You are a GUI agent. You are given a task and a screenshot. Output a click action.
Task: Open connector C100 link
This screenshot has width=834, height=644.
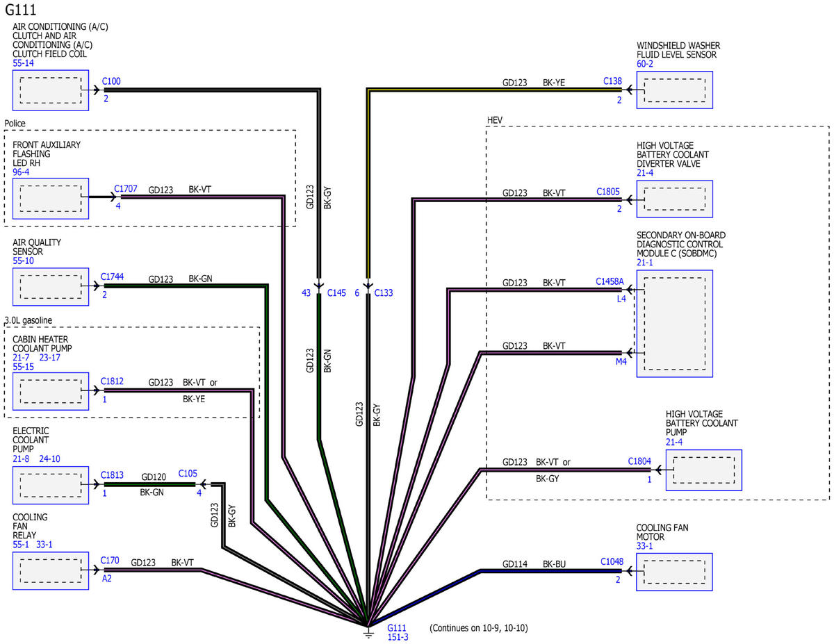click(x=111, y=81)
